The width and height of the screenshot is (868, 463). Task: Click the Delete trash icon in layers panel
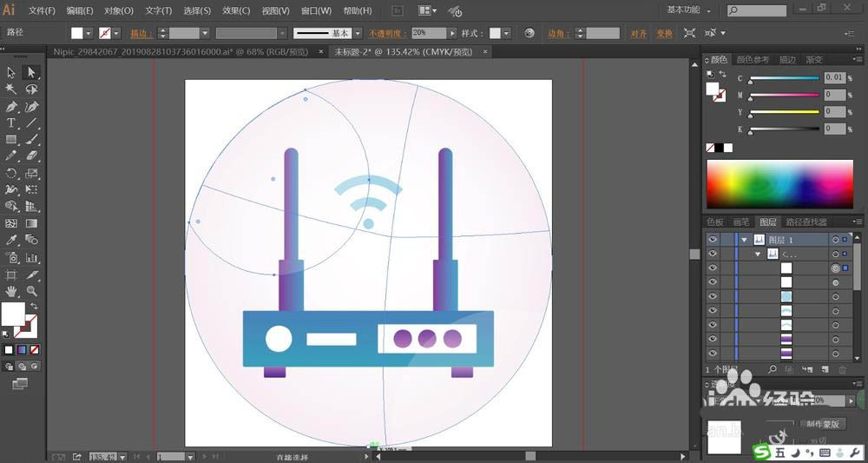(x=843, y=369)
